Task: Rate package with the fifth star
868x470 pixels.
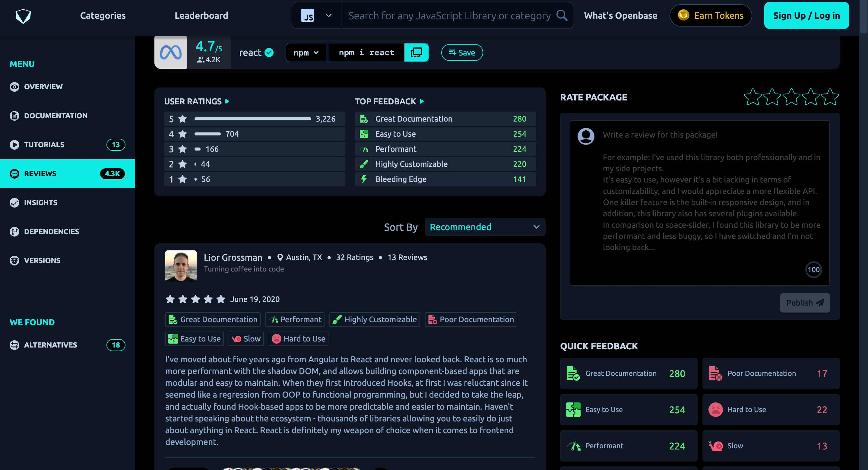Action: point(830,97)
